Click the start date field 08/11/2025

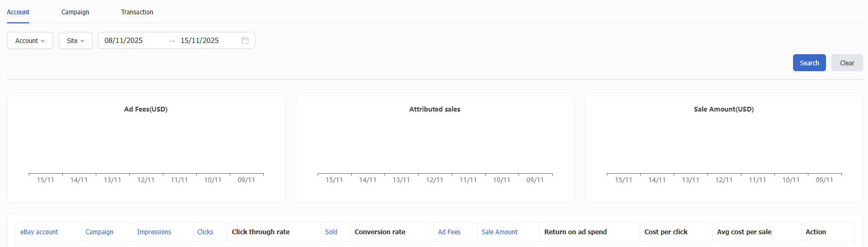(124, 40)
